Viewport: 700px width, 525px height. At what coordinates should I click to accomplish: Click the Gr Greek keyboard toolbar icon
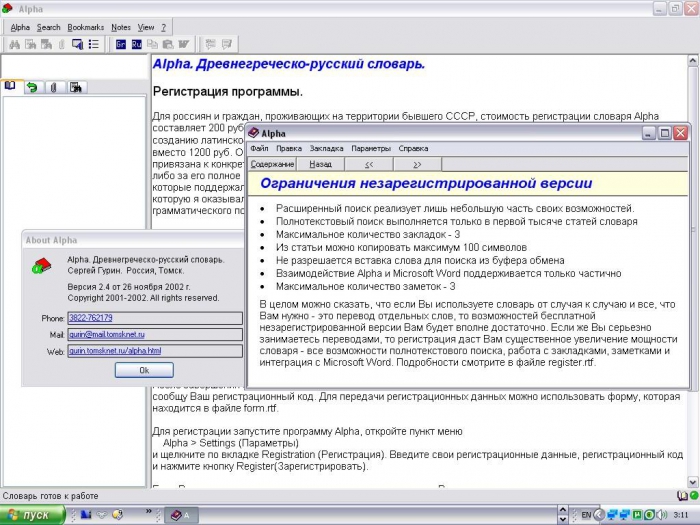[121, 44]
